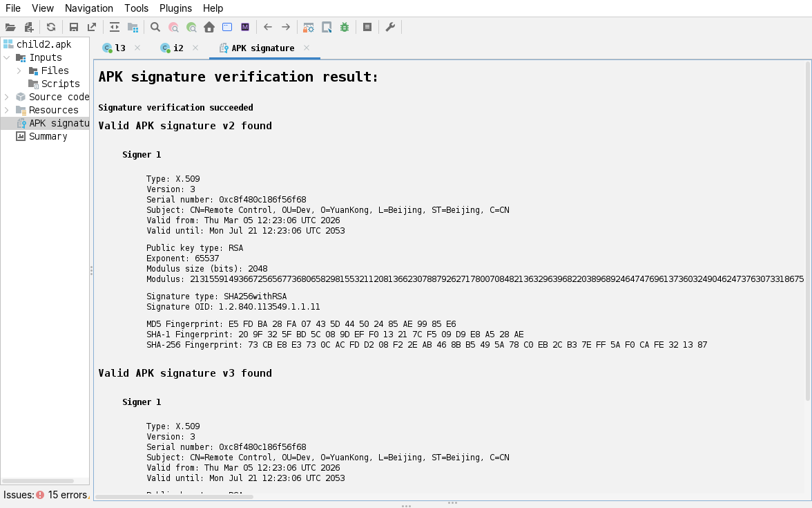Open Preferences with the wrench icon
This screenshot has height=508, width=812.
pyautogui.click(x=391, y=28)
